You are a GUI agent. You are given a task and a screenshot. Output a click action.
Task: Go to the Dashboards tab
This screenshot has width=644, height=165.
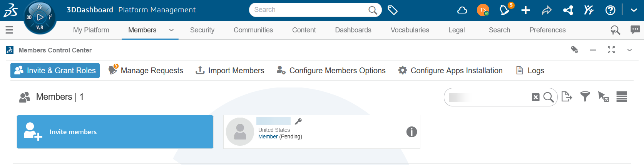click(x=353, y=30)
